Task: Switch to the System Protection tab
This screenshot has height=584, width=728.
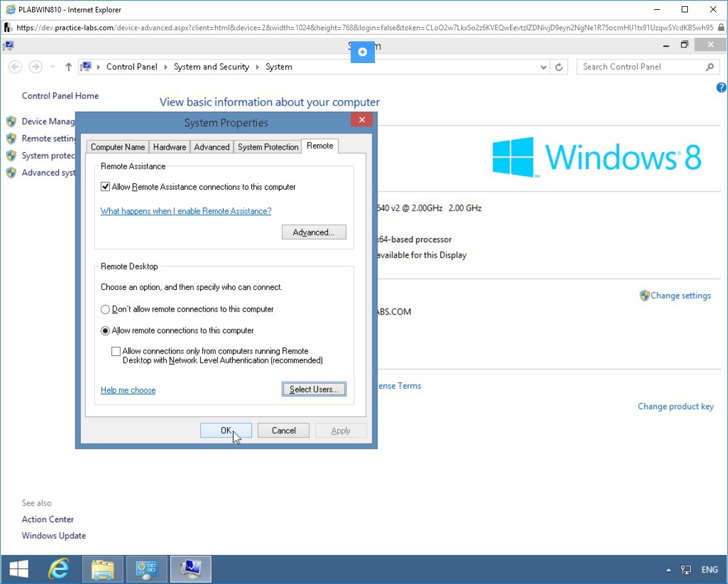Action: click(x=268, y=147)
